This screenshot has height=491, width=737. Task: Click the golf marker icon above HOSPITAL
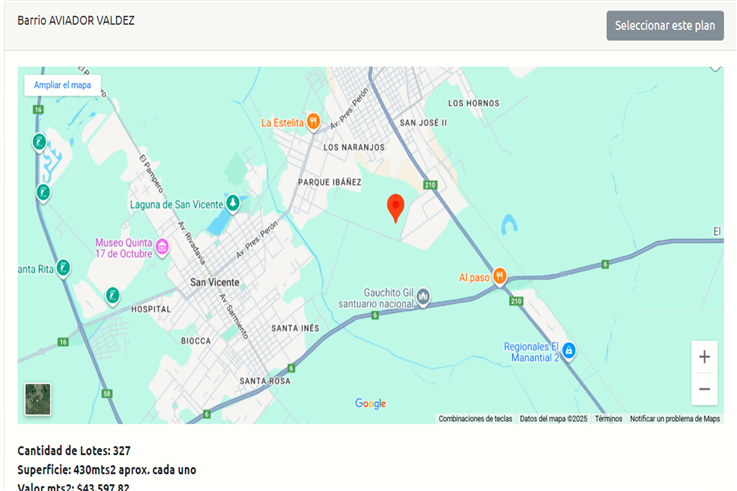click(112, 296)
